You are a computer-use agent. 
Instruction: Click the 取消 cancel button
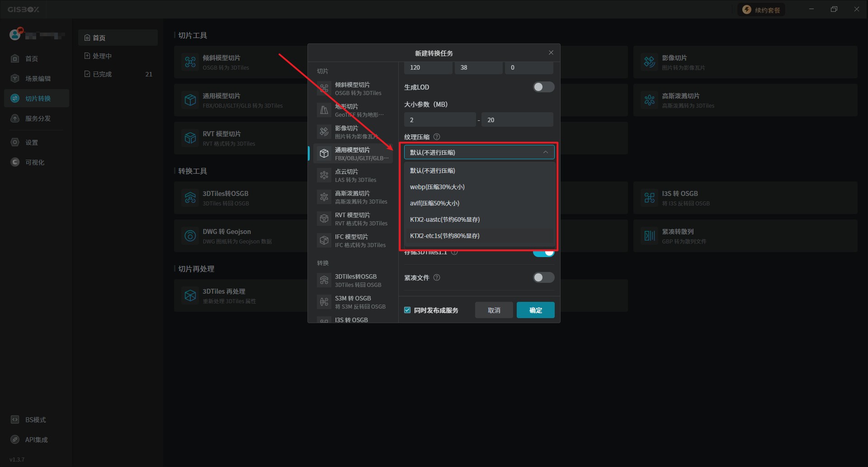click(x=494, y=310)
